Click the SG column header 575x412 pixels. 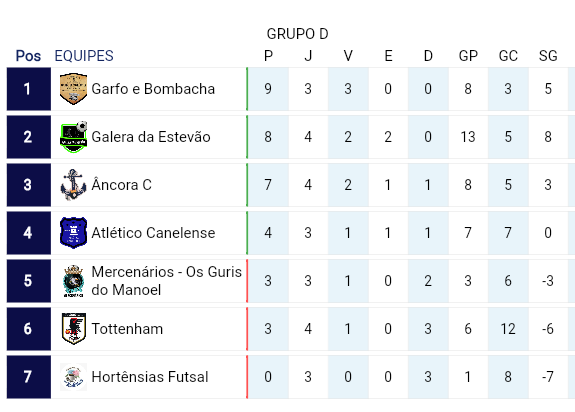[548, 56]
